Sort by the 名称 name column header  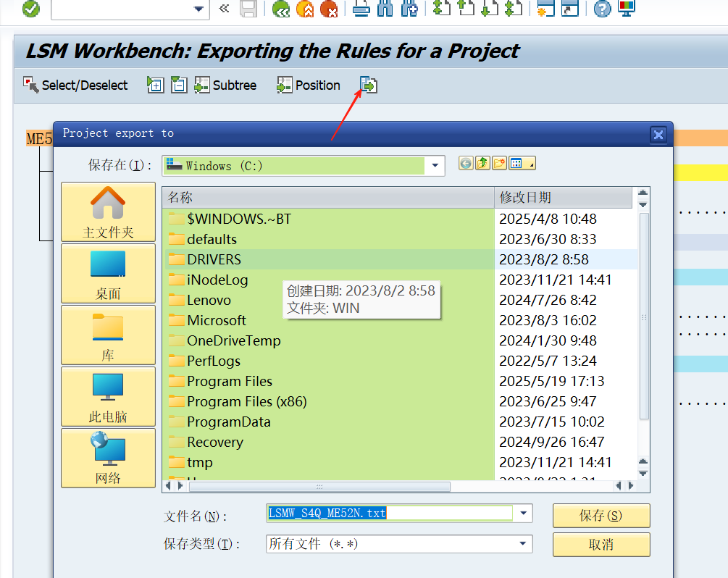[328, 197]
